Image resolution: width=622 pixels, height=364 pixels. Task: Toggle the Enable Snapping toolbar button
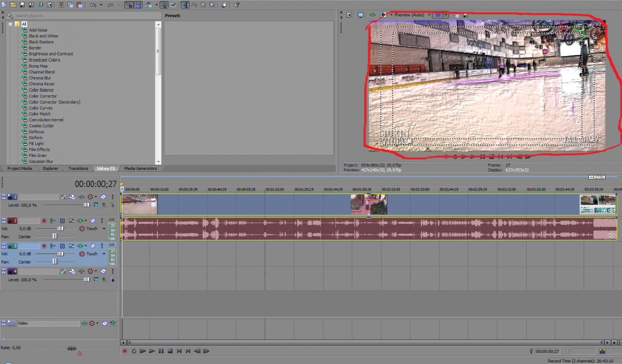[x=129, y=5]
